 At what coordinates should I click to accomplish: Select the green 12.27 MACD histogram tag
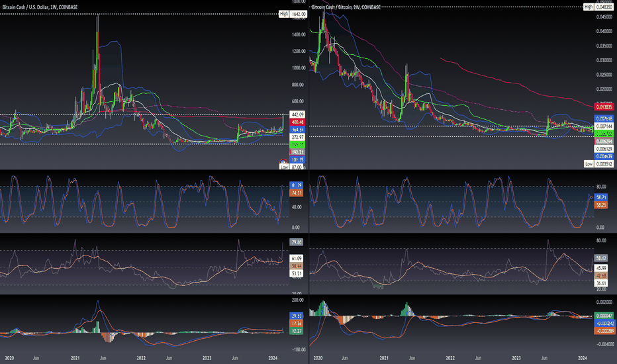[296, 331]
